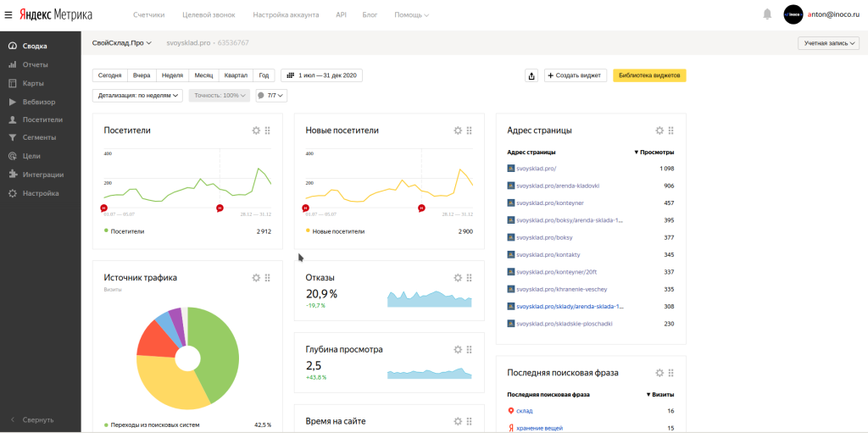Open settings gear on Посетители widget

click(x=256, y=130)
